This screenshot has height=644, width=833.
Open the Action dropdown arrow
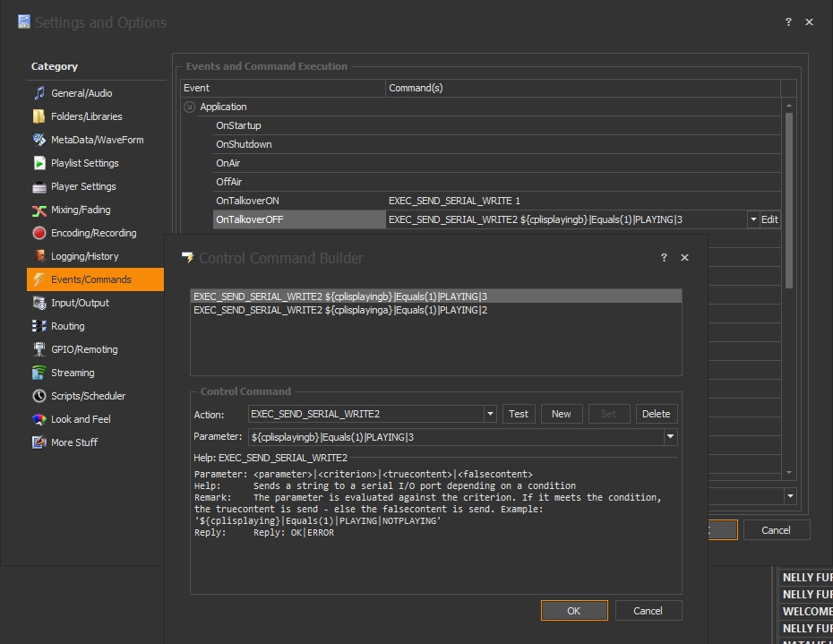[490, 414]
